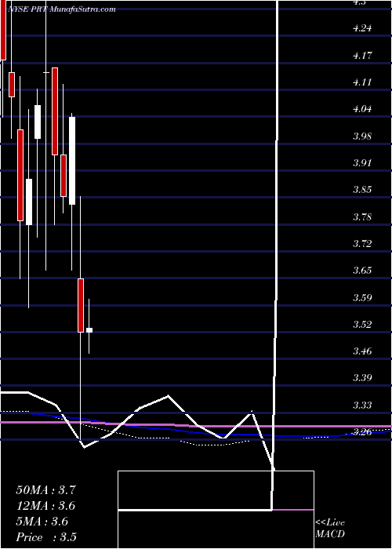
Task: Click the 3.91 price axis label
Action: click(x=362, y=163)
